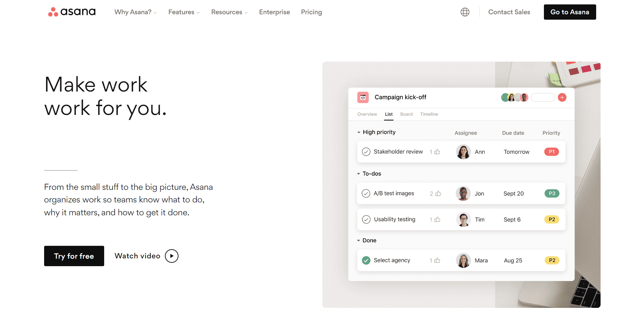Click the P1 priority badge

[551, 152]
